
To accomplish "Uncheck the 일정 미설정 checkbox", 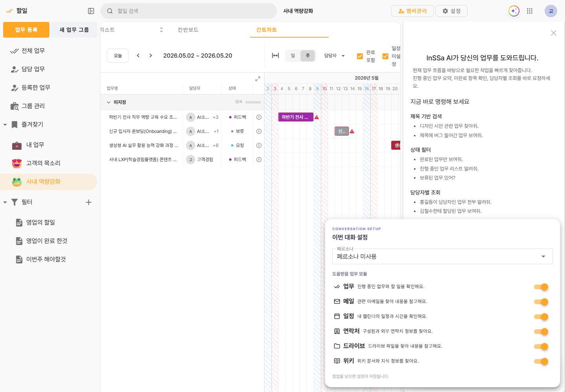I will (x=385, y=56).
